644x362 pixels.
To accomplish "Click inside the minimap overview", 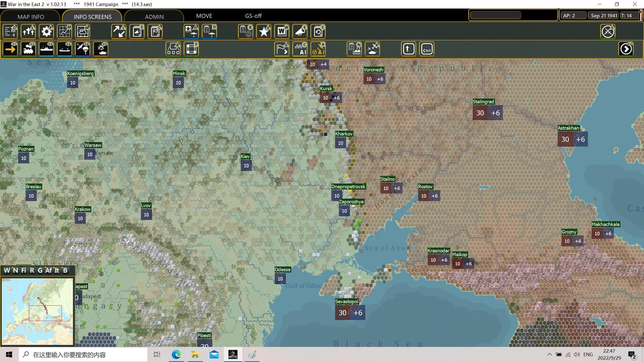I will pyautogui.click(x=37, y=311).
